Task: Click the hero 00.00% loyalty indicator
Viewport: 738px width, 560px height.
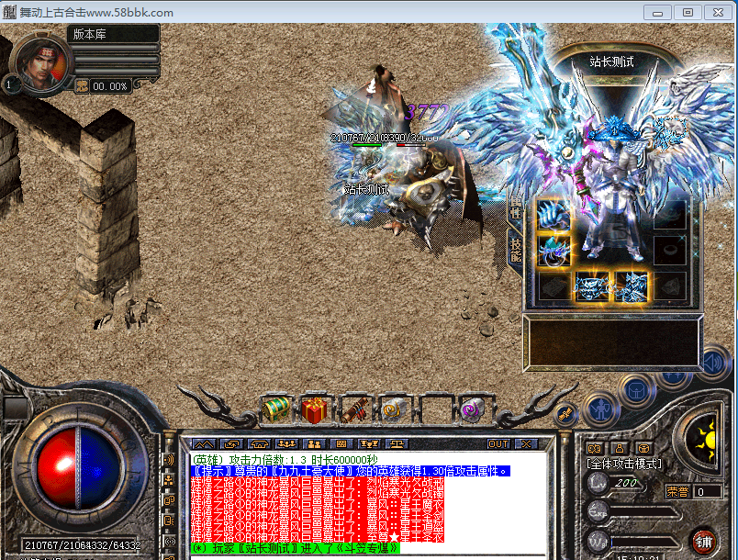Action: [x=103, y=86]
